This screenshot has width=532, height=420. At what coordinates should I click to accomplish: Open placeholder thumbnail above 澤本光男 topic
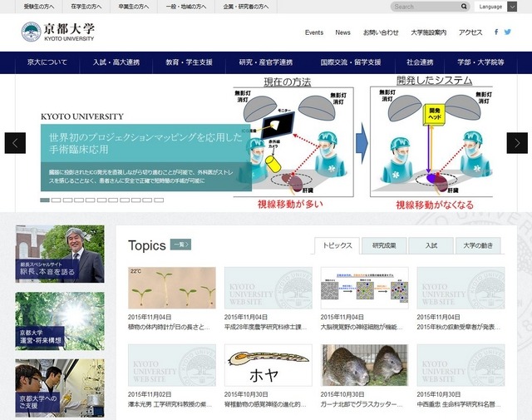click(172, 365)
